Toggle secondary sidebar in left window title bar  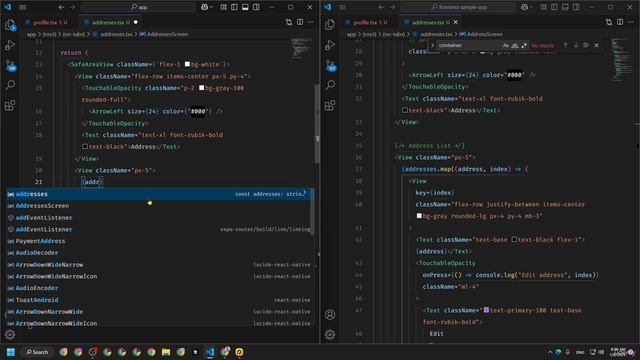click(256, 7)
